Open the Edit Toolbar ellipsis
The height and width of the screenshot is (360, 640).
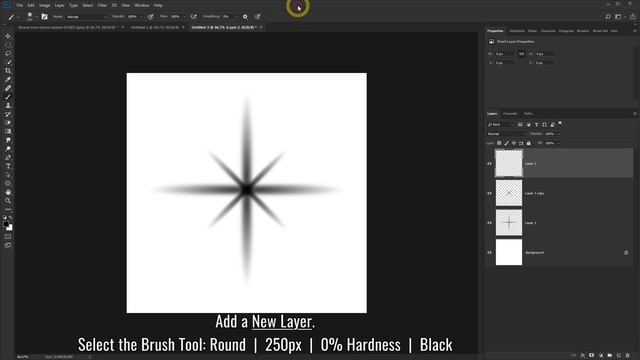point(8,209)
